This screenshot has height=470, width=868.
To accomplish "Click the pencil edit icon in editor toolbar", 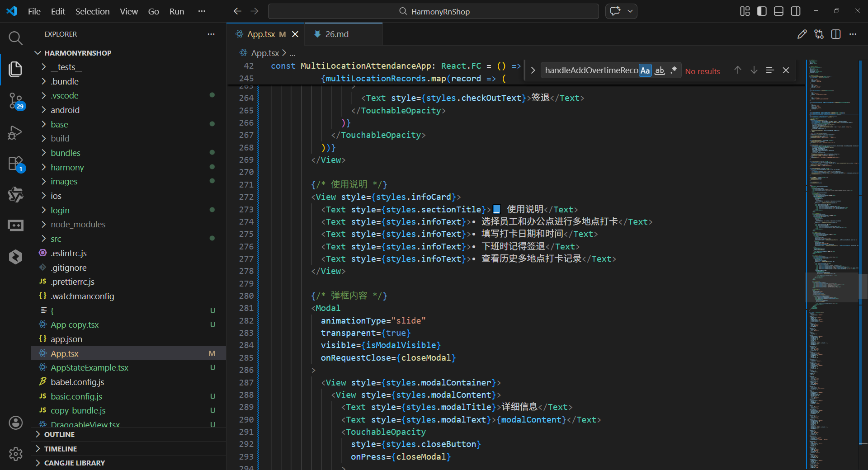I will (802, 34).
